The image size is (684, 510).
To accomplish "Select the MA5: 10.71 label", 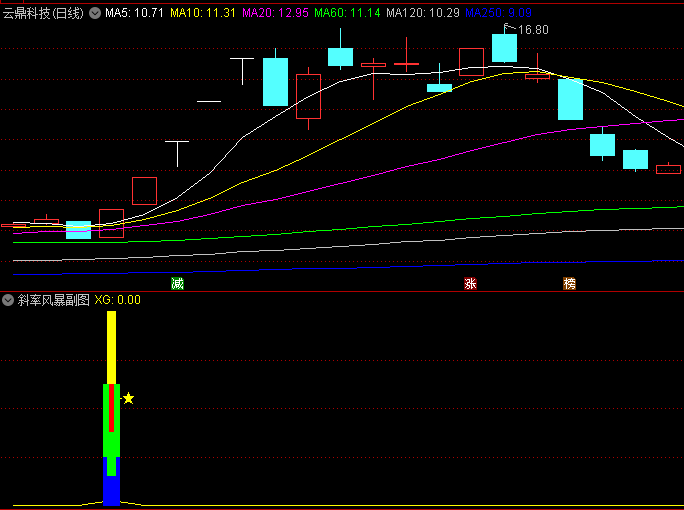I will pos(134,13).
